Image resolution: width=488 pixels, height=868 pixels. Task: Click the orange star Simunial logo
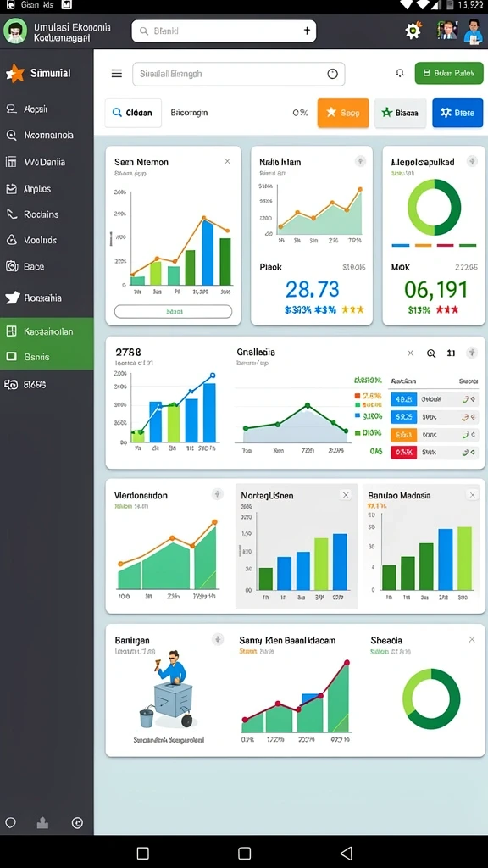click(x=15, y=73)
